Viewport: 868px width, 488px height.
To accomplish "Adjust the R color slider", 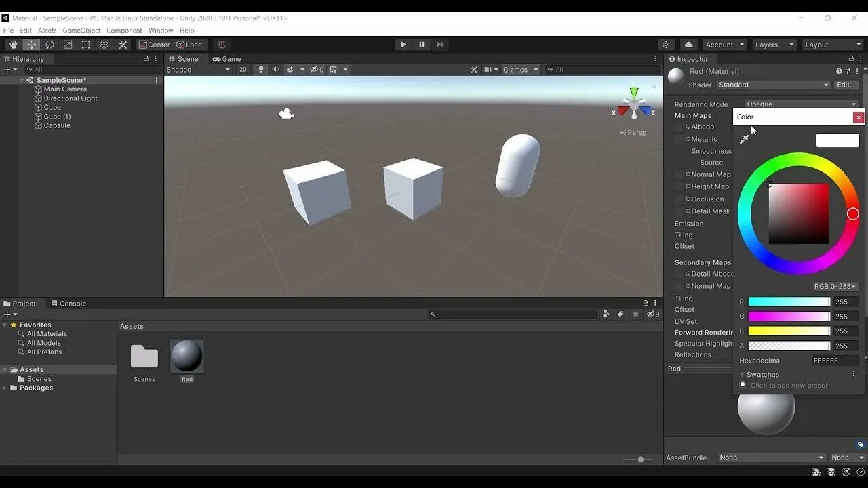I will coord(789,302).
